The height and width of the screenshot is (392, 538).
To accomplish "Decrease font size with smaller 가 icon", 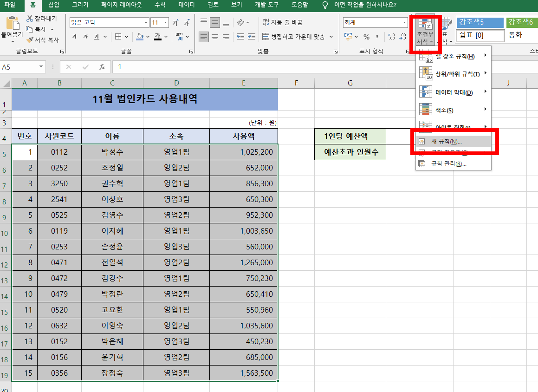I will (187, 23).
